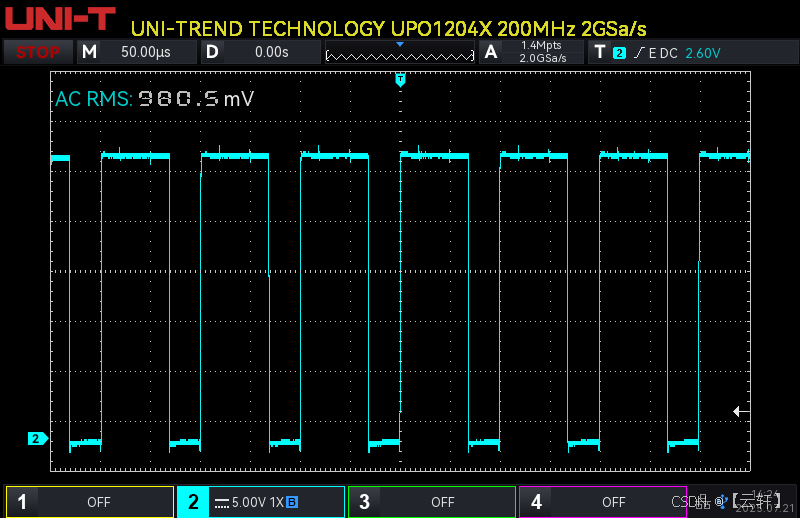Open the A acquisition 1.4Mpts panel

coord(531,52)
